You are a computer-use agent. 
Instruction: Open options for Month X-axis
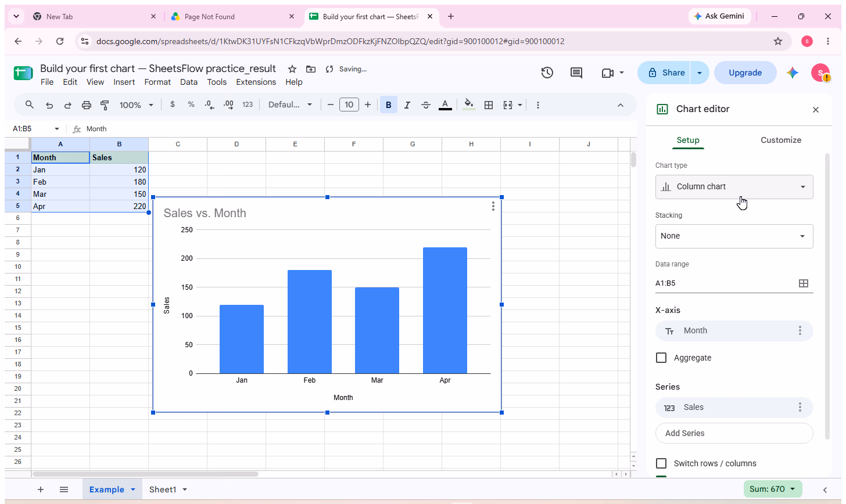pyautogui.click(x=800, y=330)
